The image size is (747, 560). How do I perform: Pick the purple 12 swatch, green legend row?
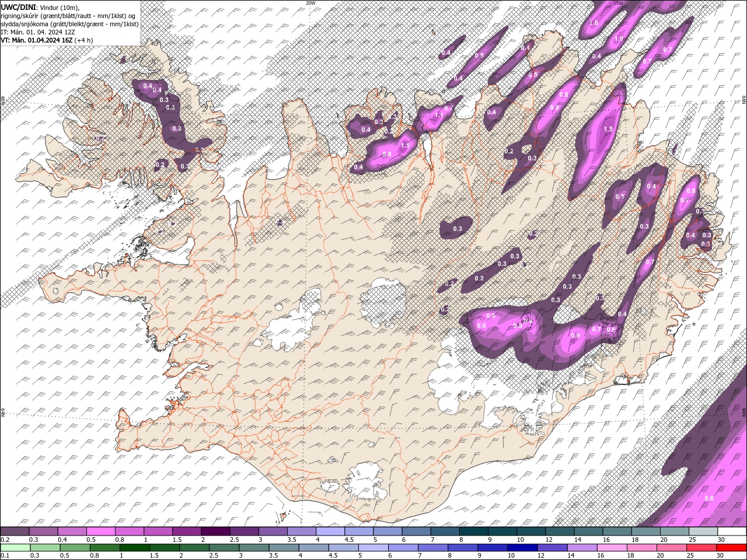(551, 547)
